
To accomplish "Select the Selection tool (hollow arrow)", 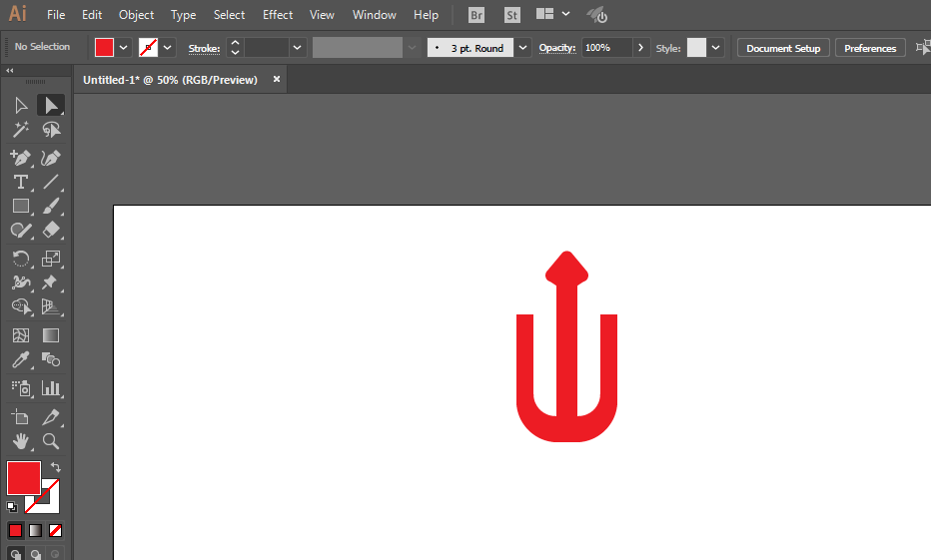I will (21, 106).
